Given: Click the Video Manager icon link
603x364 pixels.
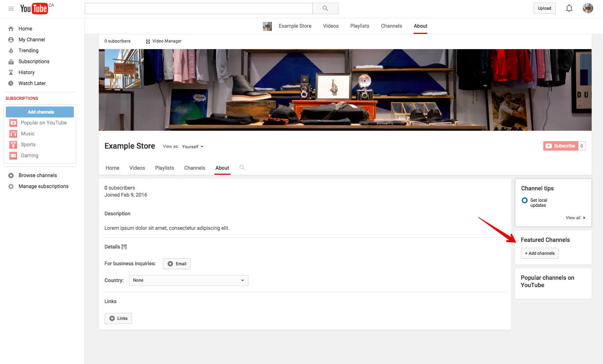Looking at the screenshot, I should pyautogui.click(x=148, y=41).
